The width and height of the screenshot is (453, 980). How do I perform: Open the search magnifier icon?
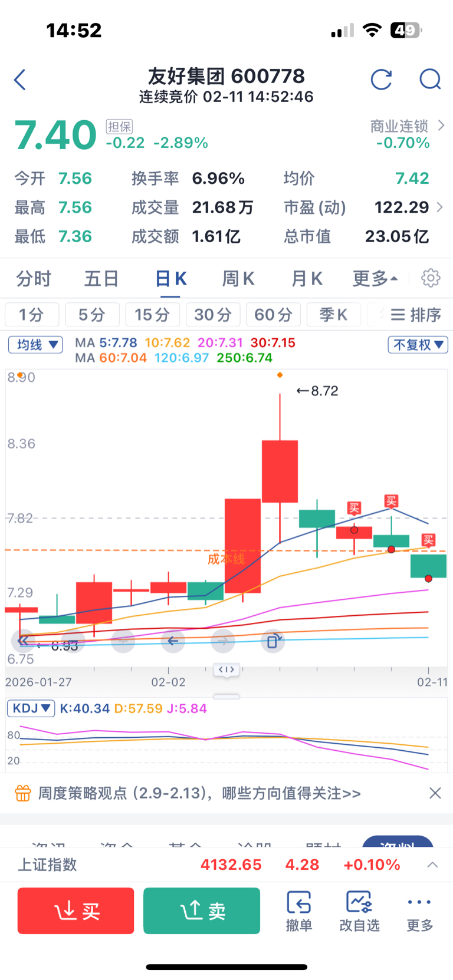(430, 80)
